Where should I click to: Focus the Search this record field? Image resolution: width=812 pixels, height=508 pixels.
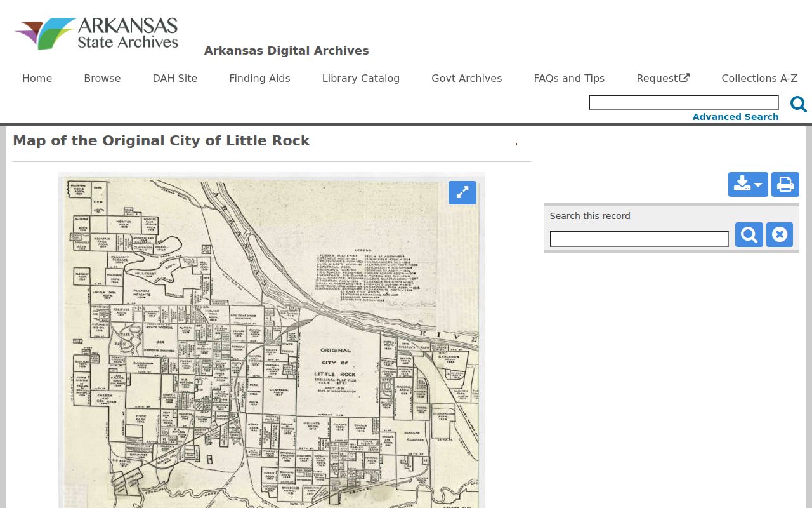[639, 239]
